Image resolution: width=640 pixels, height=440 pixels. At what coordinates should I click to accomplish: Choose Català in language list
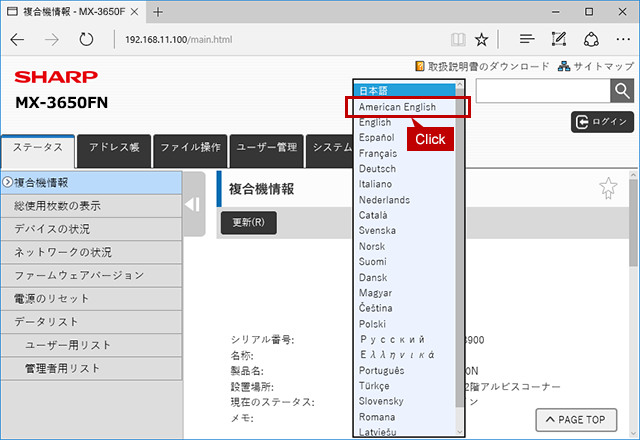tap(405, 216)
